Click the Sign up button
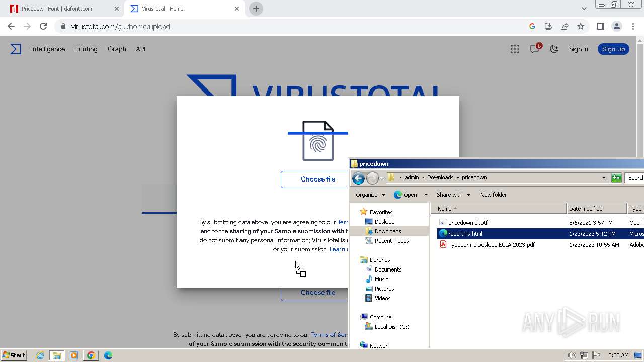This screenshot has height=362, width=644. point(613,49)
